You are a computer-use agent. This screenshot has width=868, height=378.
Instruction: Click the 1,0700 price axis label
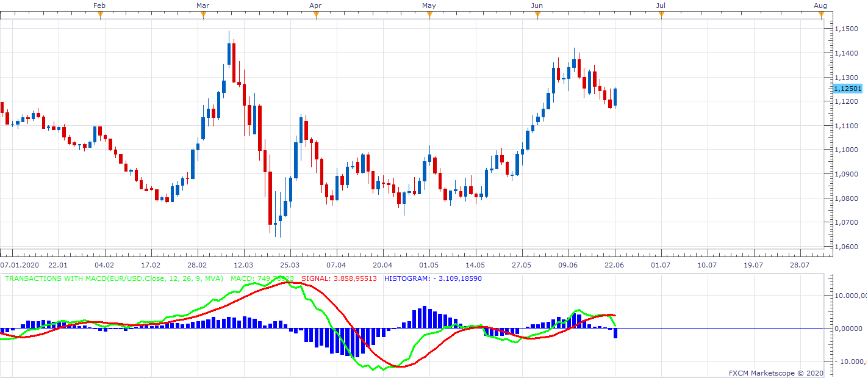pyautogui.click(x=847, y=222)
